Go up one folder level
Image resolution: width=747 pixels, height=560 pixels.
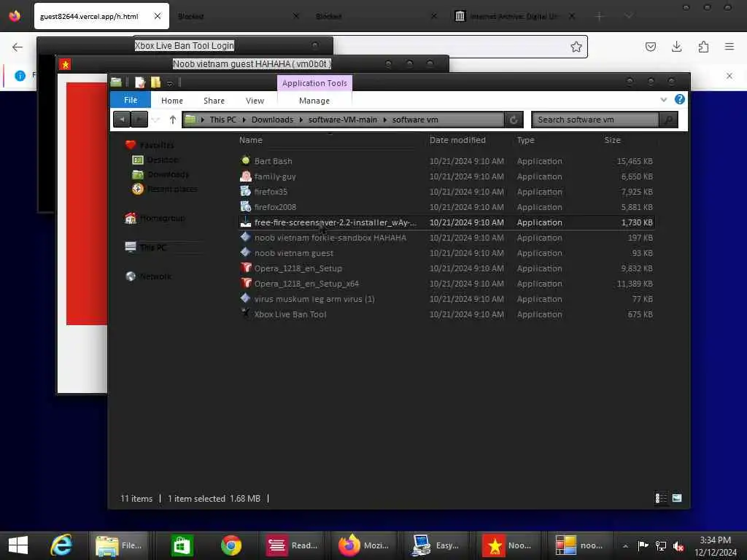click(172, 120)
